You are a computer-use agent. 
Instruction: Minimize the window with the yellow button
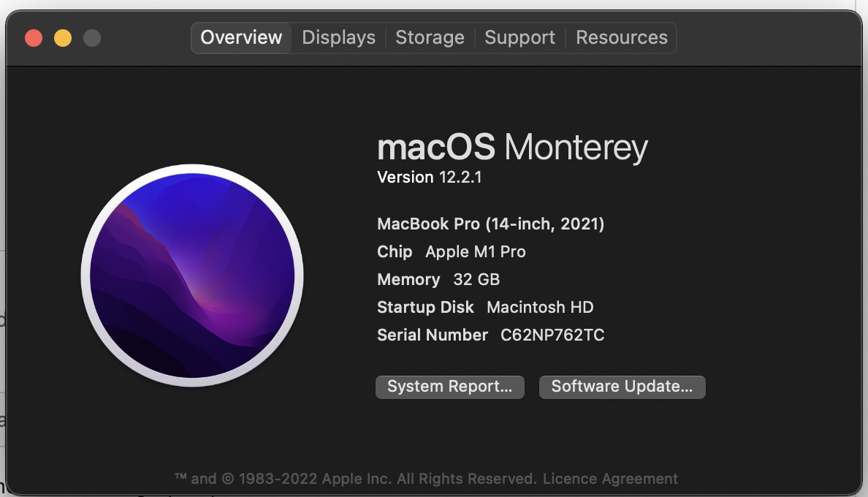63,37
